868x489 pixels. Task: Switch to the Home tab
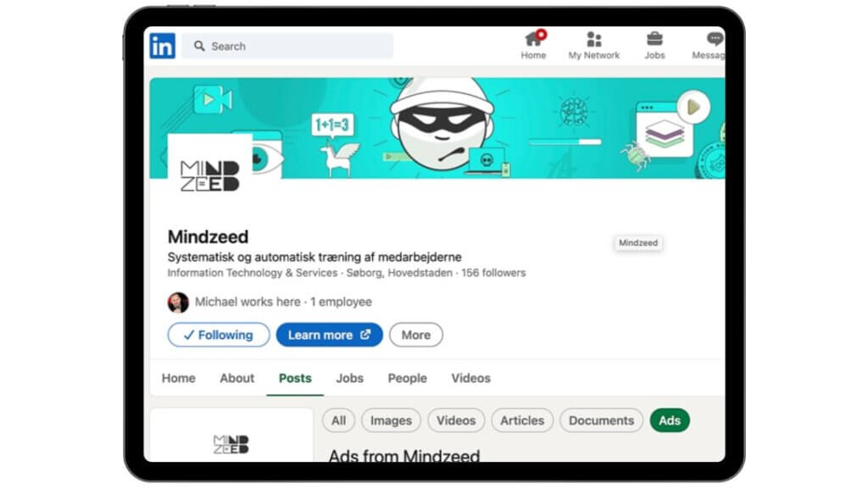coord(178,378)
